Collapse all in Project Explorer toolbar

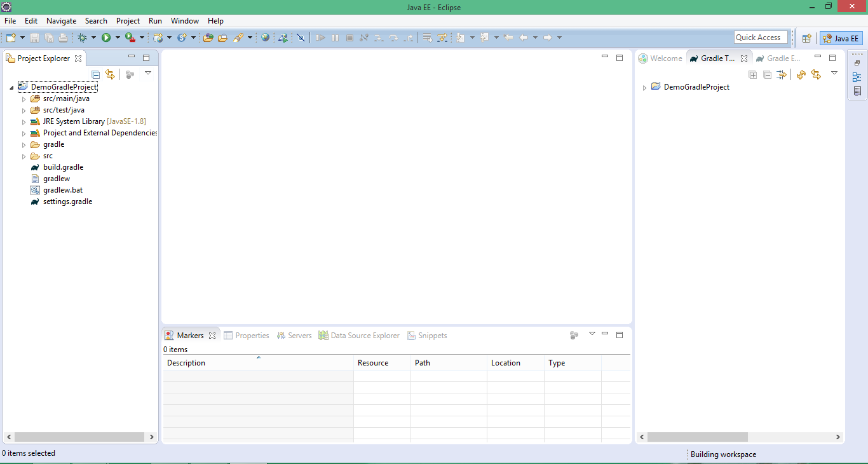click(x=95, y=74)
